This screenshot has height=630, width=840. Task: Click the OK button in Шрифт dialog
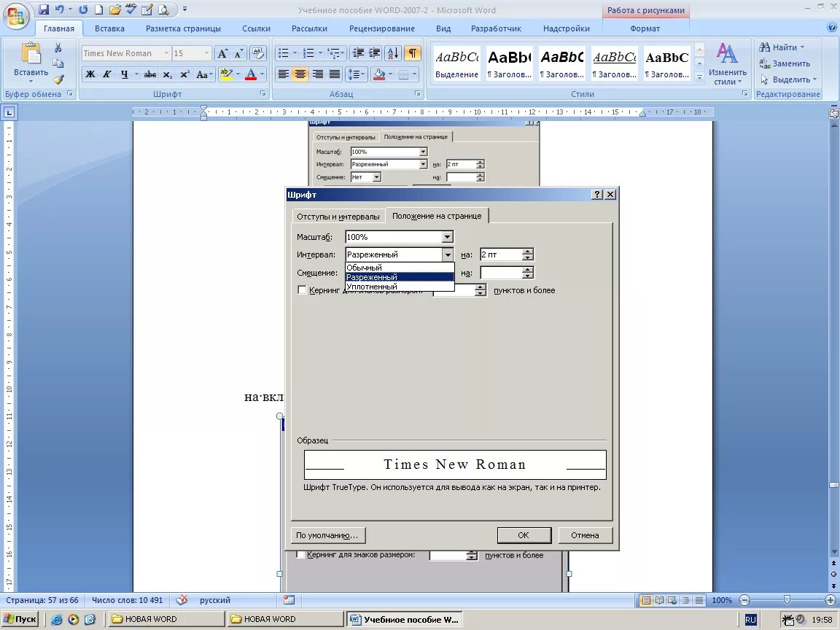524,535
